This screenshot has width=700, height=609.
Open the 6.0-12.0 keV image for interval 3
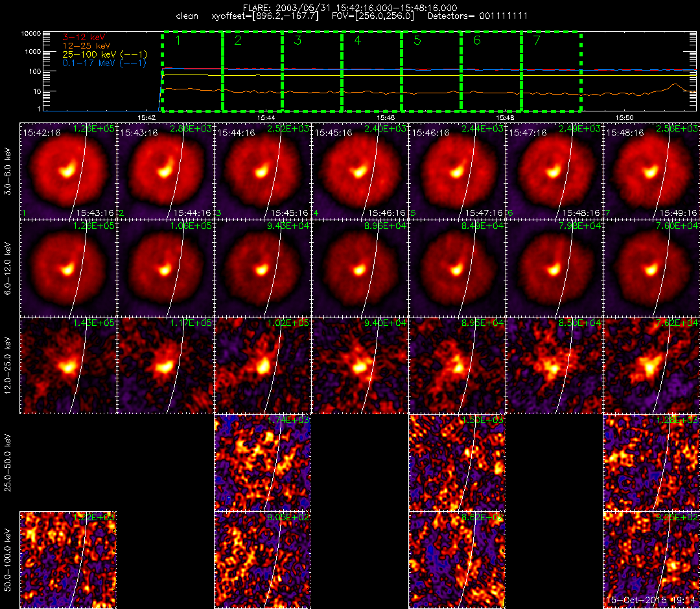[x=262, y=269]
